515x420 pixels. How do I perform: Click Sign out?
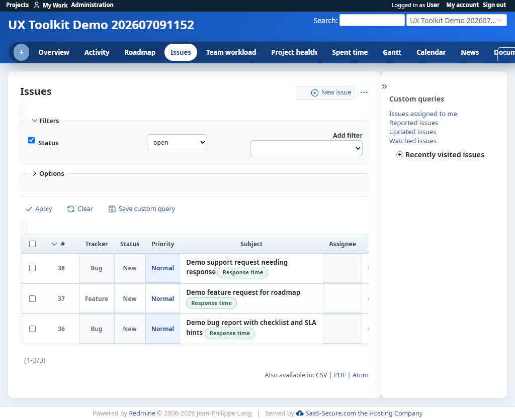pyautogui.click(x=494, y=5)
